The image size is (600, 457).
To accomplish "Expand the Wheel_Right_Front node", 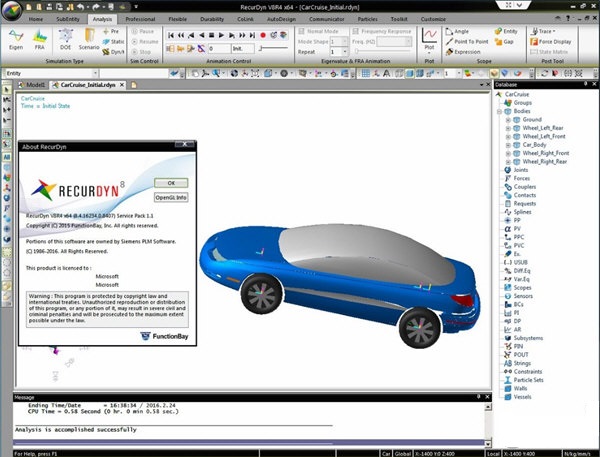I will pyautogui.click(x=508, y=153).
